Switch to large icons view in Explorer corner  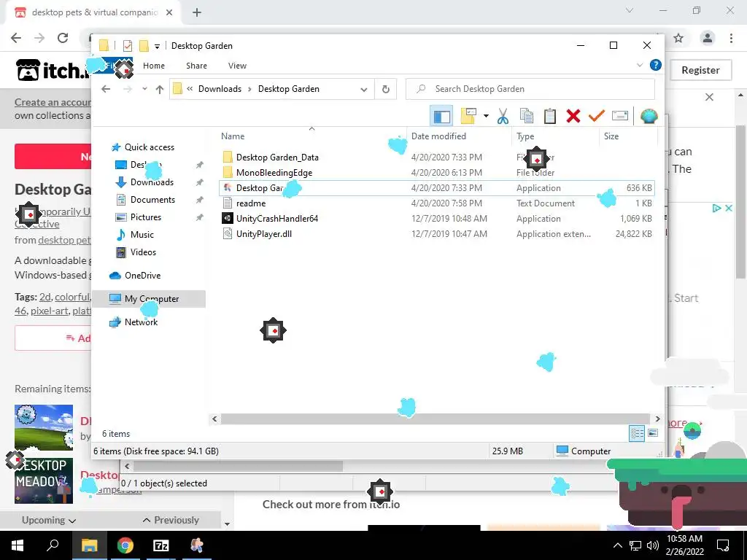point(653,433)
